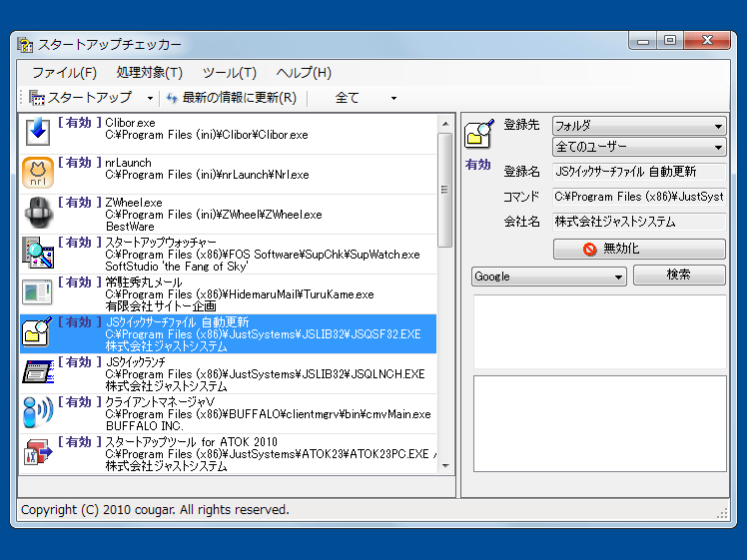Click the refresh arrows icon on toolbar

click(172, 98)
